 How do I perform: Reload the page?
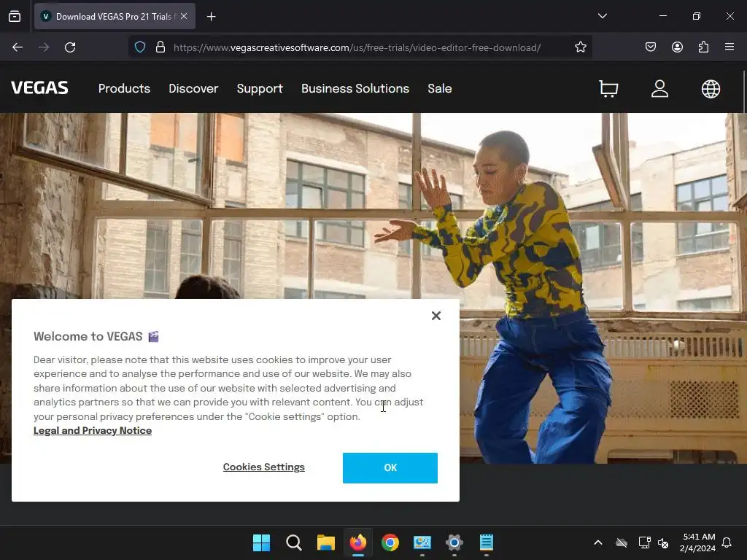[70, 47]
